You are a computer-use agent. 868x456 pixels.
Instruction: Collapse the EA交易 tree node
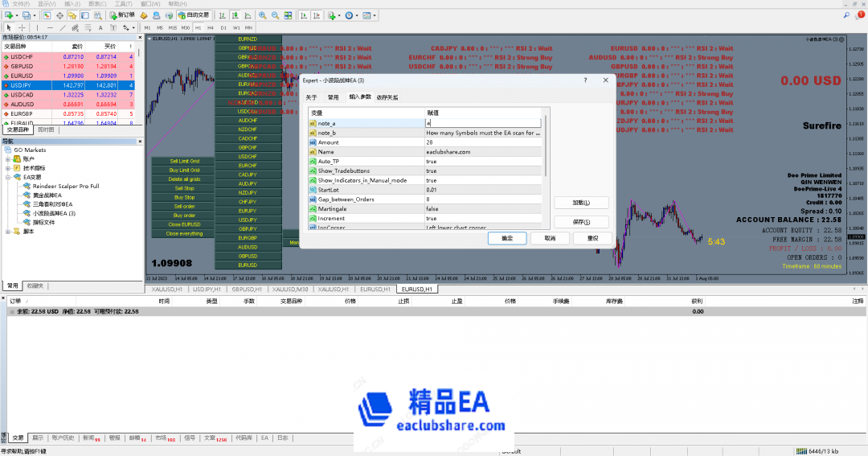coord(8,177)
